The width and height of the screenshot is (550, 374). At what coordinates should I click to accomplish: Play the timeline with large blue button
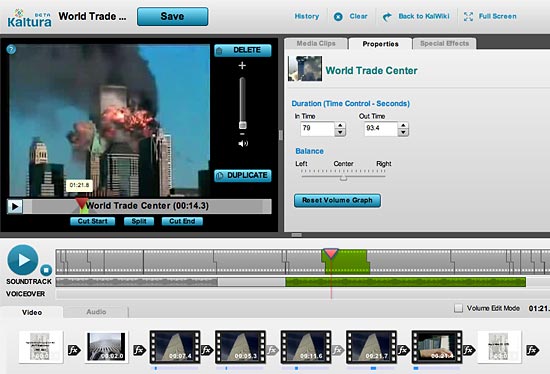[23, 260]
